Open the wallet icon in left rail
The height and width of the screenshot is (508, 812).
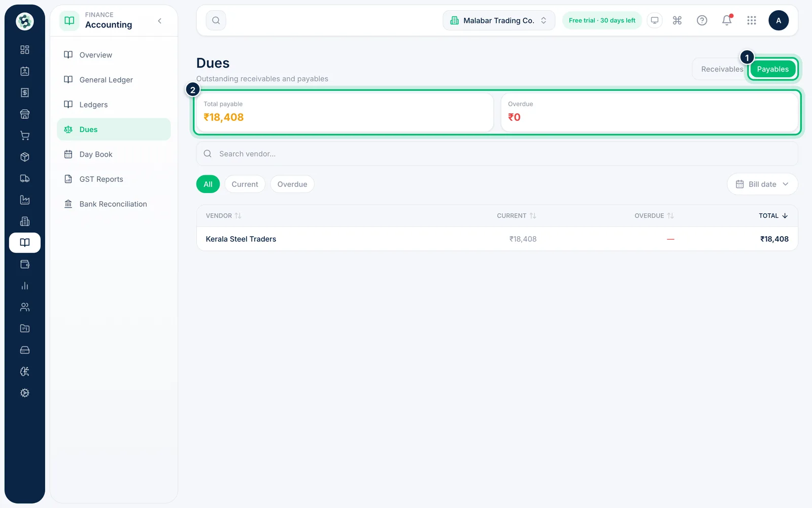pyautogui.click(x=24, y=264)
